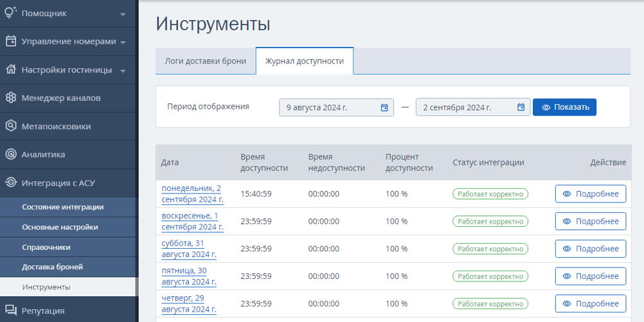Open calendar picker for 2 сентября 2024 date
644x322 pixels.
tap(521, 107)
